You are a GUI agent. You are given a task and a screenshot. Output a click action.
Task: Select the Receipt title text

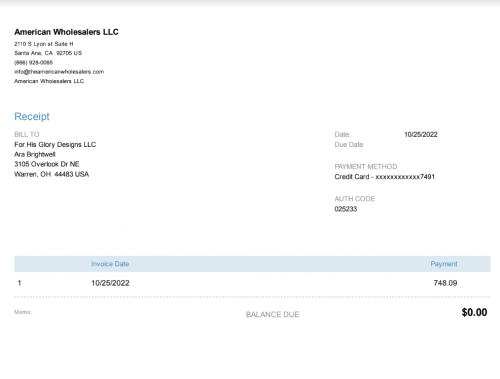coord(32,116)
